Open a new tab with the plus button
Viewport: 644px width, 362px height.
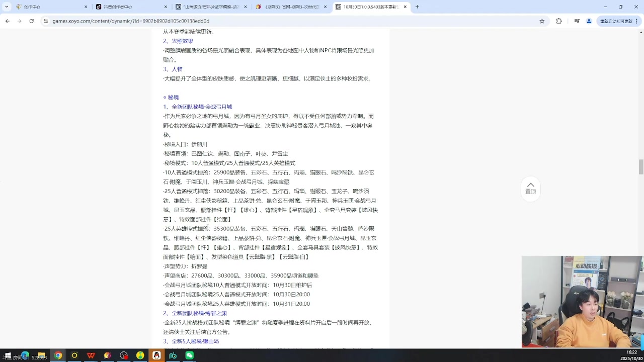click(417, 7)
